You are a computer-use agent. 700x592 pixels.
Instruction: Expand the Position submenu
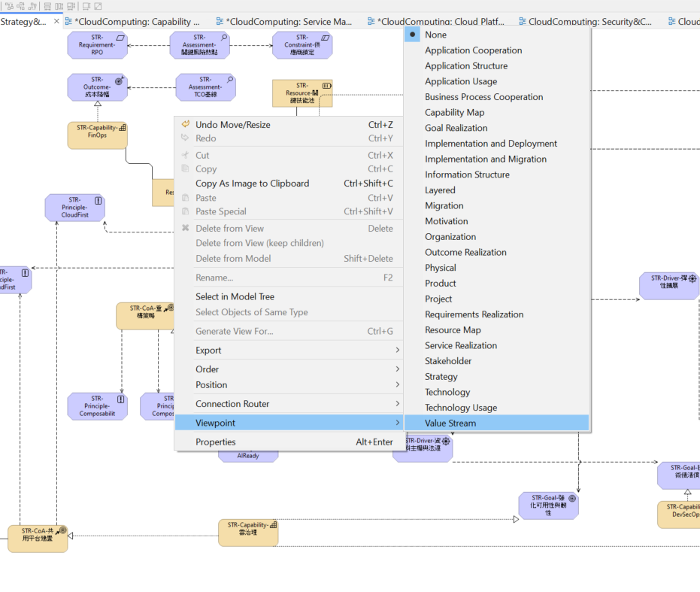289,384
